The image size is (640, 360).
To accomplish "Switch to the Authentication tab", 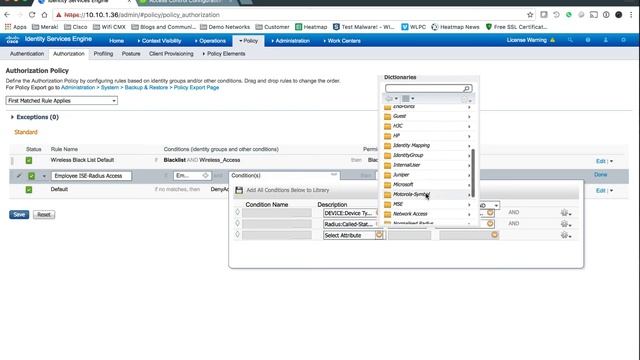I will tap(27, 53).
